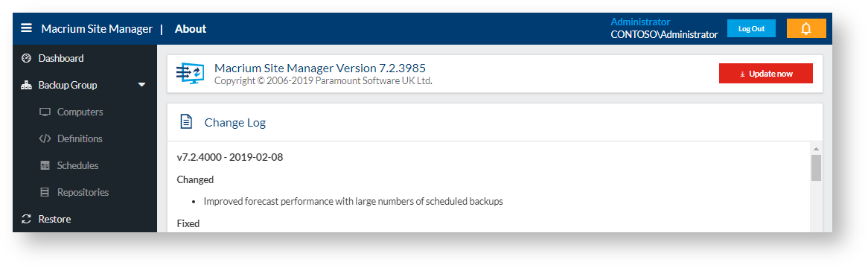Screen dimensions: 868x268
Task: Go to Computers section
Action: pos(80,112)
